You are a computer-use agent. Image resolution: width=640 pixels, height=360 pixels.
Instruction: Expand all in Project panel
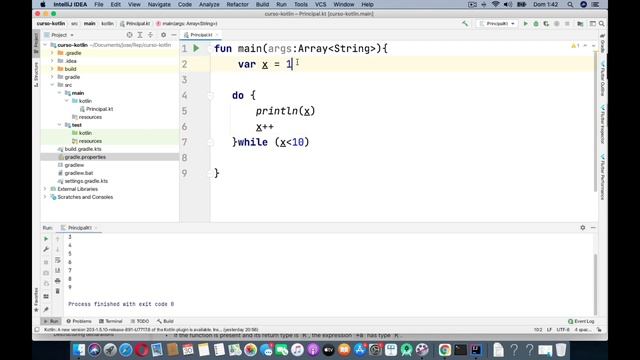[140, 35]
